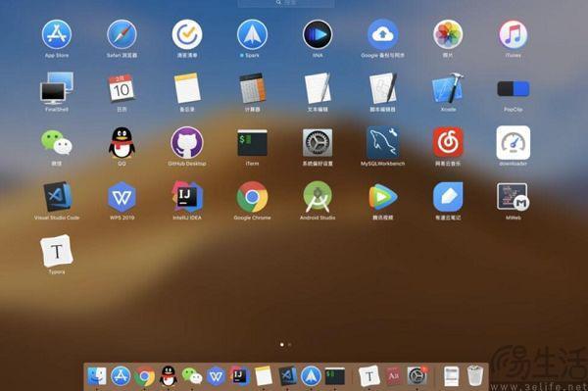This screenshot has height=391, width=588.
Task: Open Finder in the Dock
Action: tap(97, 376)
